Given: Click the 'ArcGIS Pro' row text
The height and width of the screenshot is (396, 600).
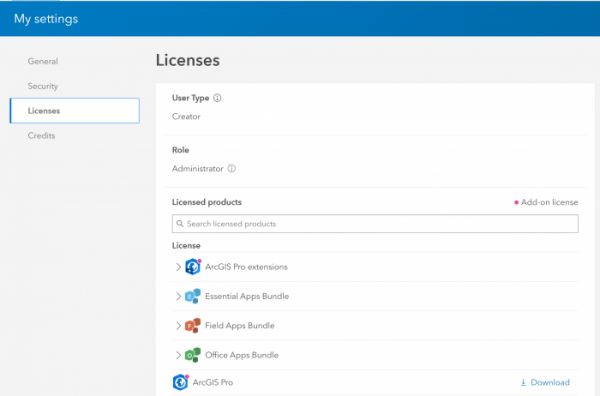Looking at the screenshot, I should (x=213, y=382).
